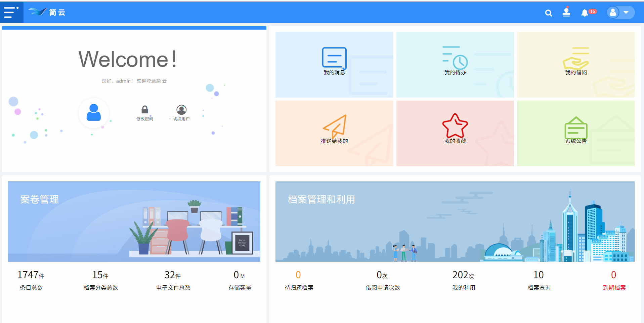Open the hamburger menu in the top bar

pyautogui.click(x=11, y=12)
